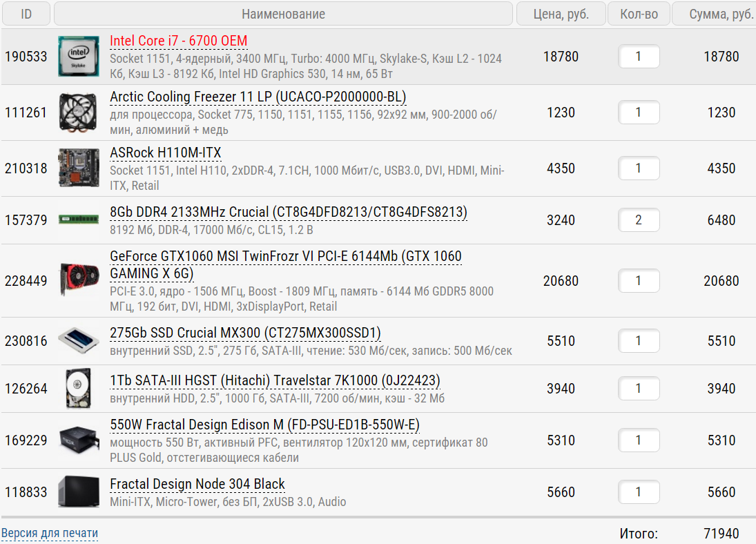756x544 pixels.
Task: Click the Socket 1151 4-ядерный processor description
Action: (306, 66)
